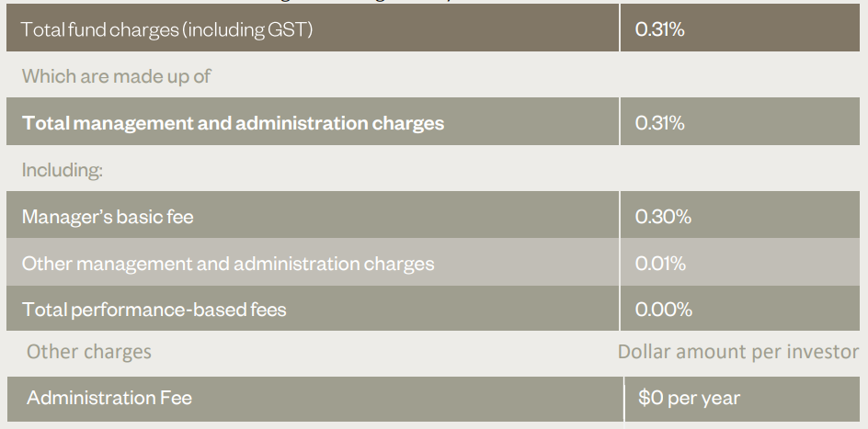Select the 0.31% value for total fund charges

659,29
